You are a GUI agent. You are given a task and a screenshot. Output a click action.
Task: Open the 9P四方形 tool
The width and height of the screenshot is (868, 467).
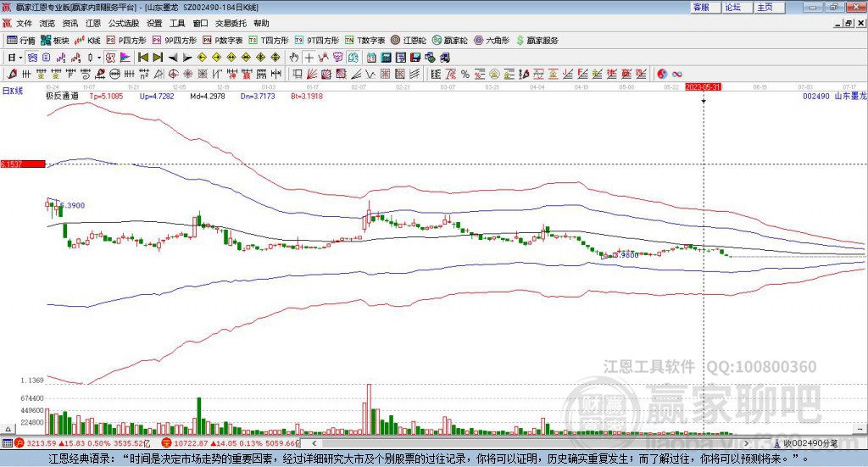pyautogui.click(x=175, y=41)
